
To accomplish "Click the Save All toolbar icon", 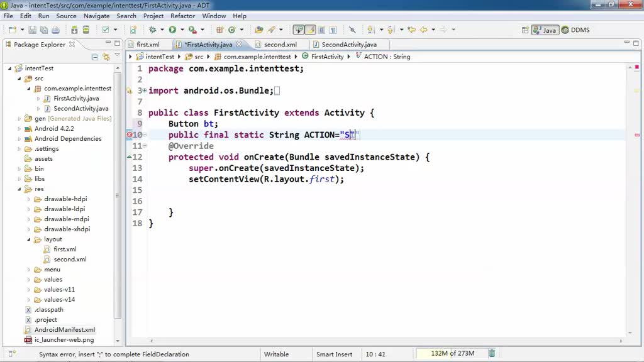I will coord(44,30).
